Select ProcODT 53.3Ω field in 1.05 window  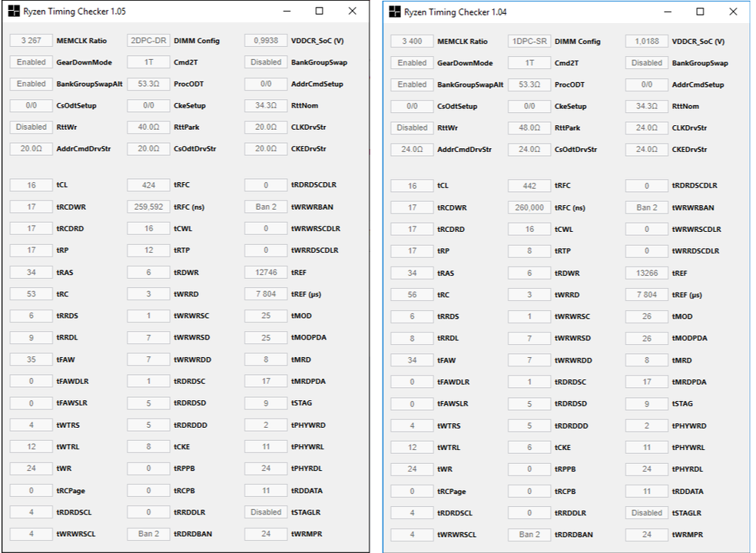coord(148,84)
